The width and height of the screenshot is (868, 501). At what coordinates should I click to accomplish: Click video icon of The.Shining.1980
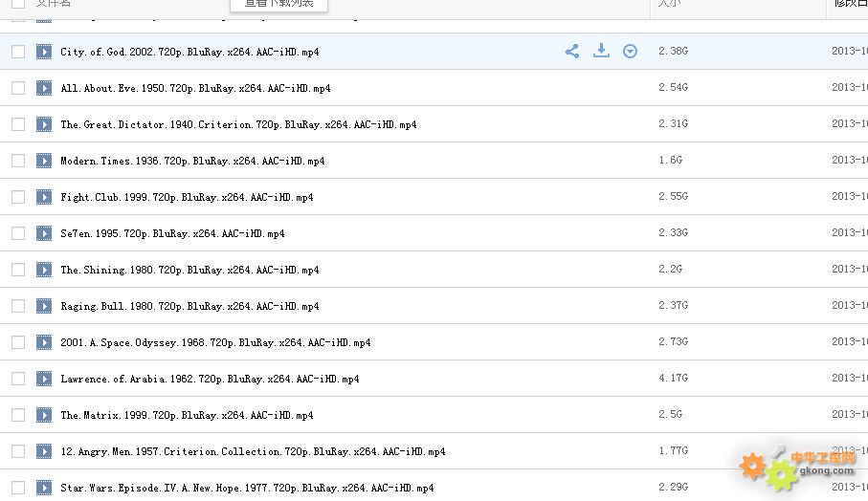(44, 270)
